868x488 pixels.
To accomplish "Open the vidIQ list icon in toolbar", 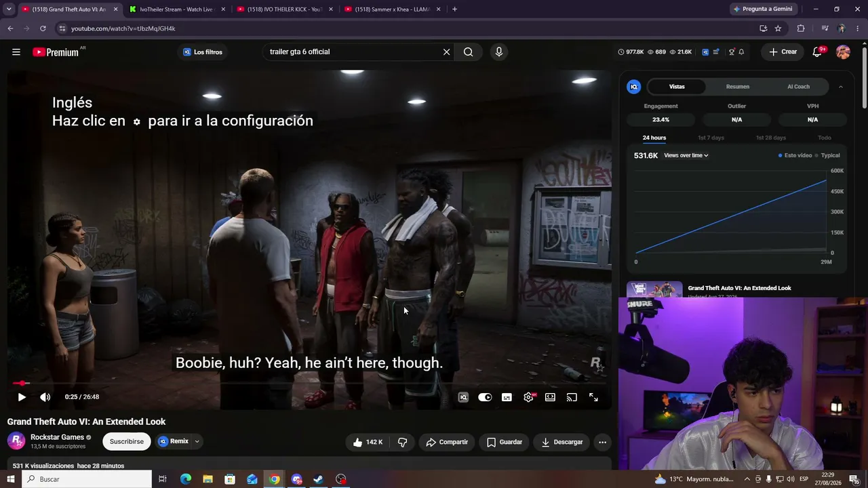I will (x=716, y=52).
